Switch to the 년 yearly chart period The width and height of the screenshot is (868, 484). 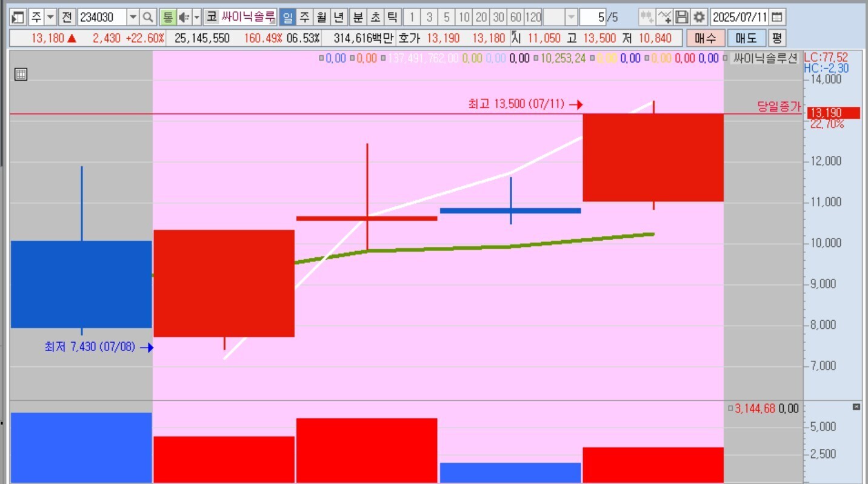coord(339,17)
